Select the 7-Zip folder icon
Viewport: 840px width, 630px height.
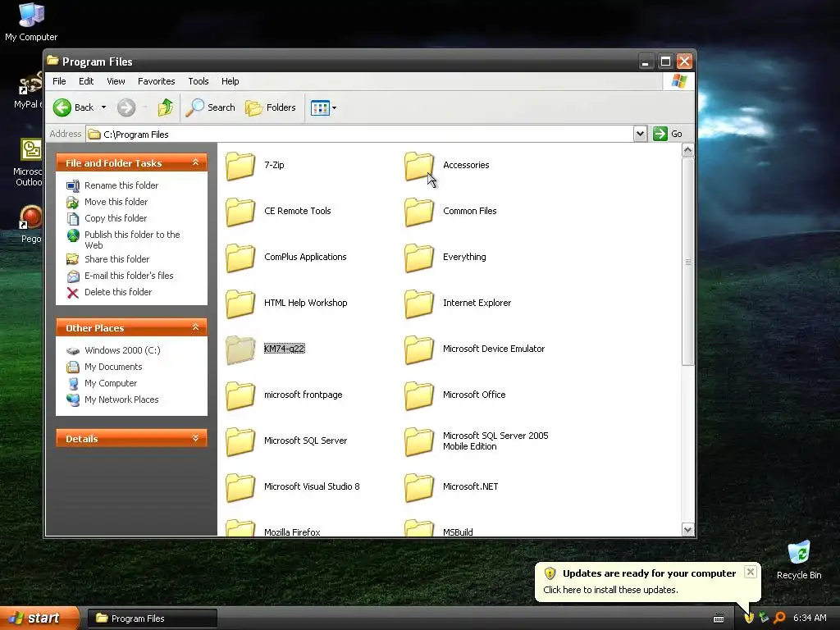[240, 166]
